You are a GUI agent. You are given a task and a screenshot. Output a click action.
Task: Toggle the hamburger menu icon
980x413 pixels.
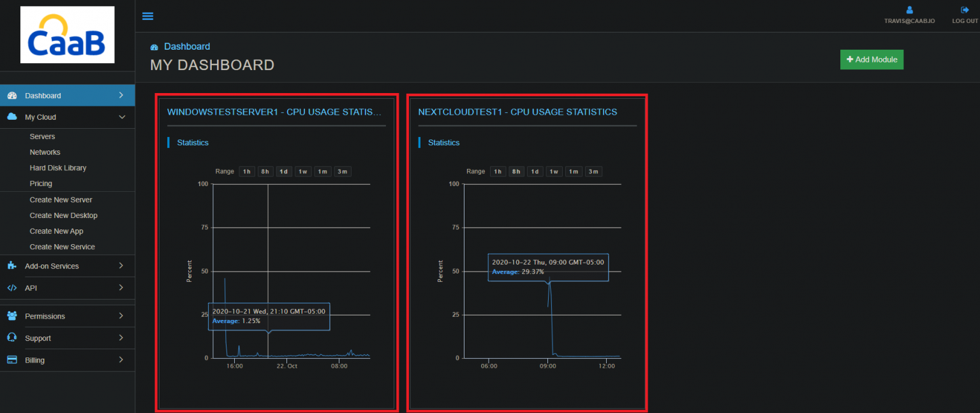[x=147, y=16]
